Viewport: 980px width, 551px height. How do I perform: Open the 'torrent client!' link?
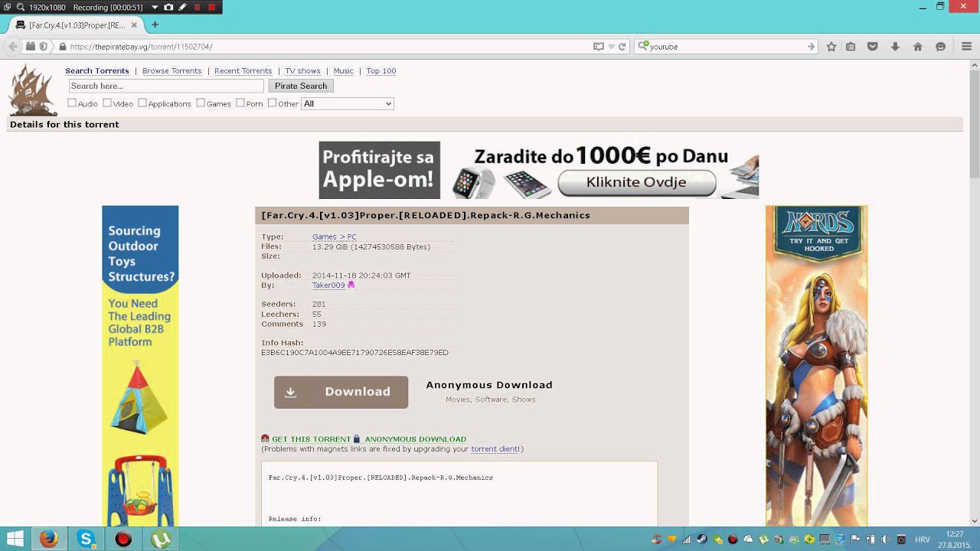(x=496, y=448)
